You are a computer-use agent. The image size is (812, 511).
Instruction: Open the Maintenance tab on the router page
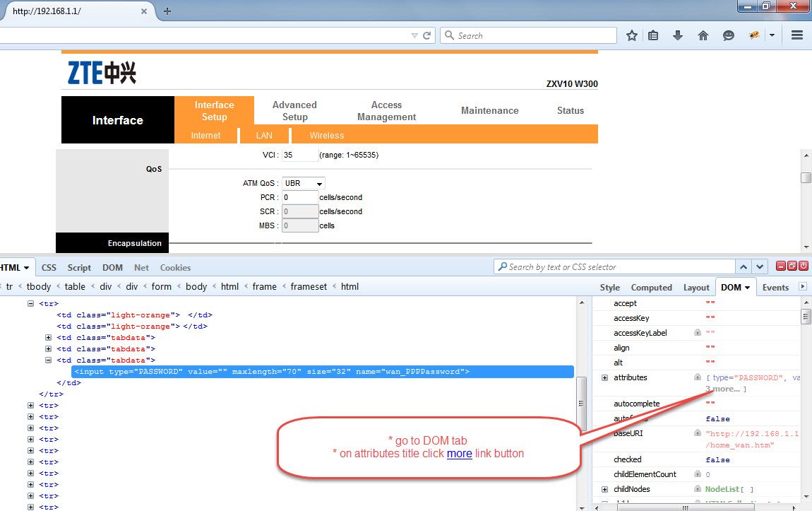[489, 110]
